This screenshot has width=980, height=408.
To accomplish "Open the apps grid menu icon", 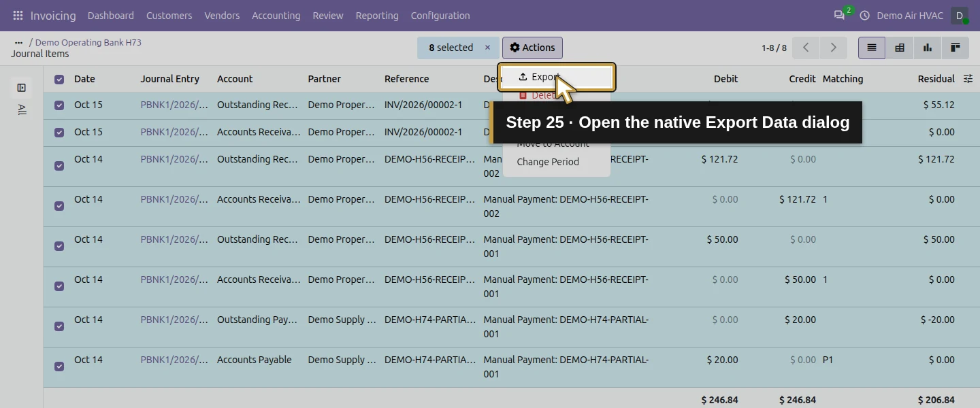I will point(18,16).
